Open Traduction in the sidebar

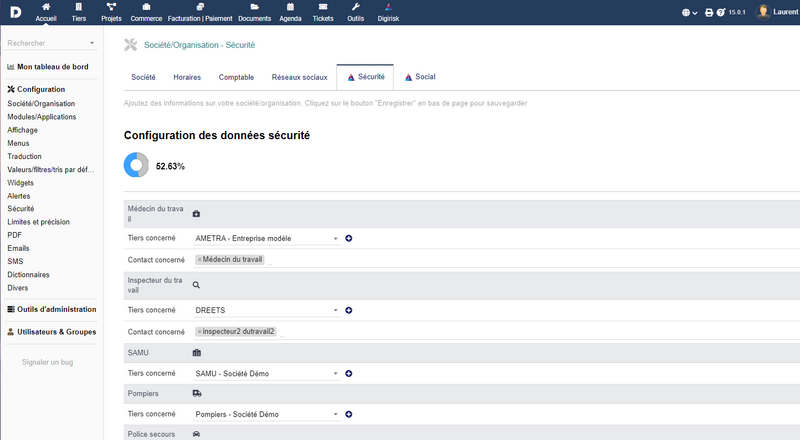[x=24, y=157]
